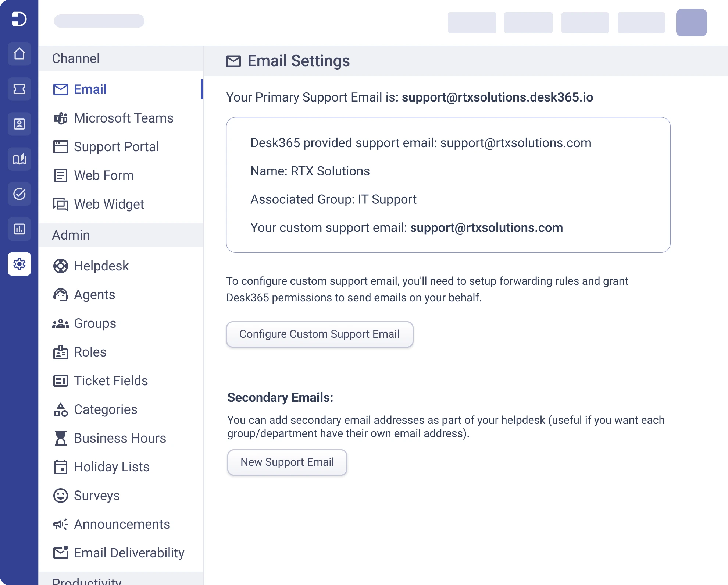
Task: Open Web Widget settings
Action: coord(109,204)
